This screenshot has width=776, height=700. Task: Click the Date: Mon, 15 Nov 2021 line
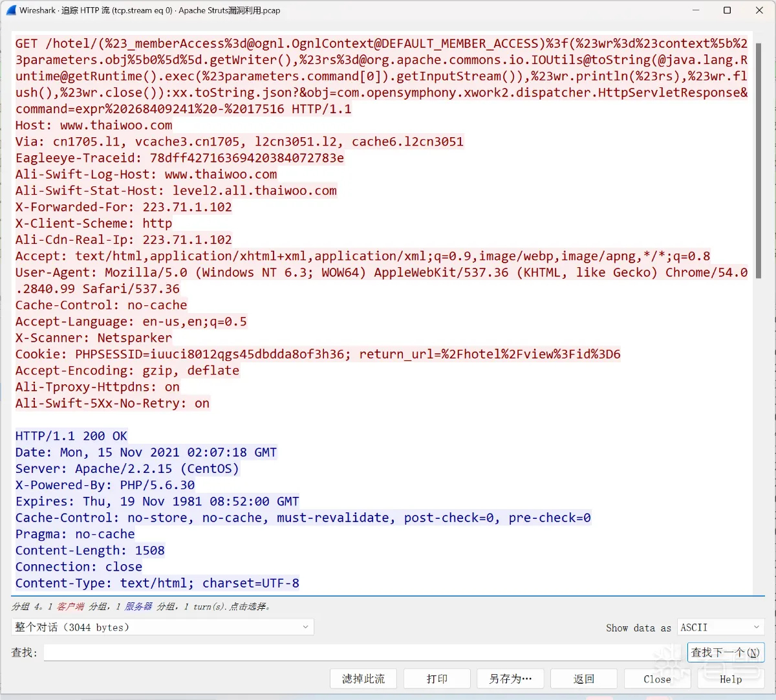tap(146, 452)
